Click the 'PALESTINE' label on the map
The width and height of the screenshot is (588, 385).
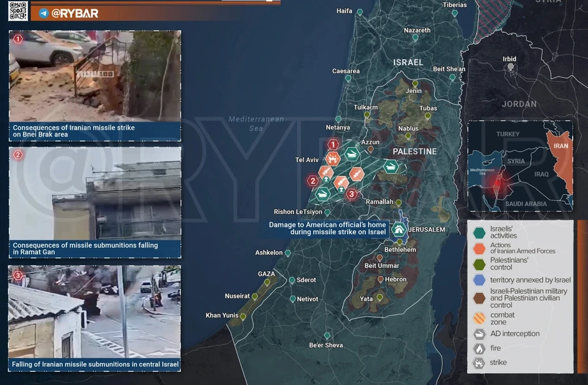click(415, 151)
